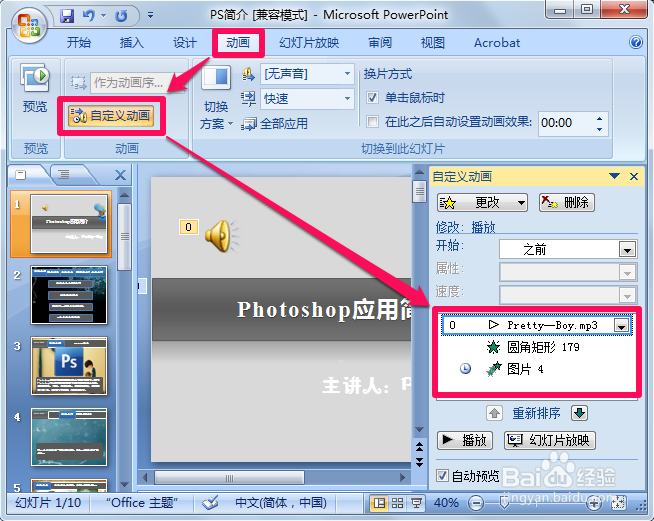
Task: Move animation up in reorder
Action: click(494, 413)
